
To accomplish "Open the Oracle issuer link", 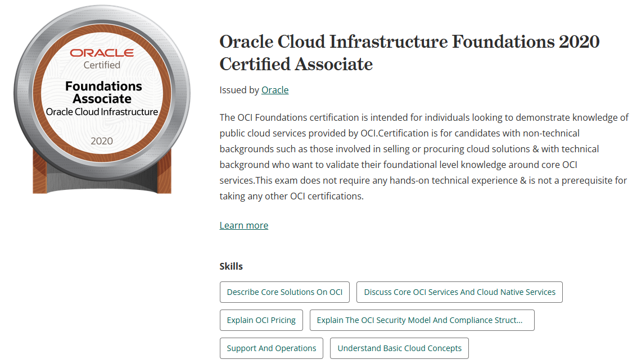I will [x=275, y=90].
